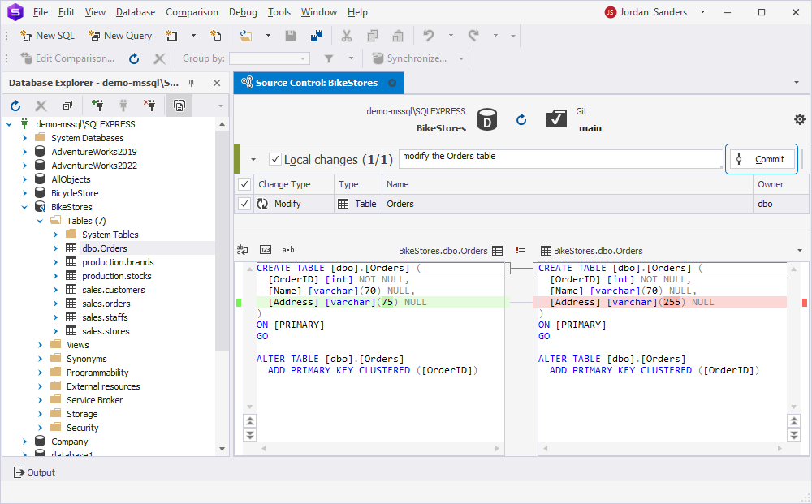Open the File menu

pos(41,12)
